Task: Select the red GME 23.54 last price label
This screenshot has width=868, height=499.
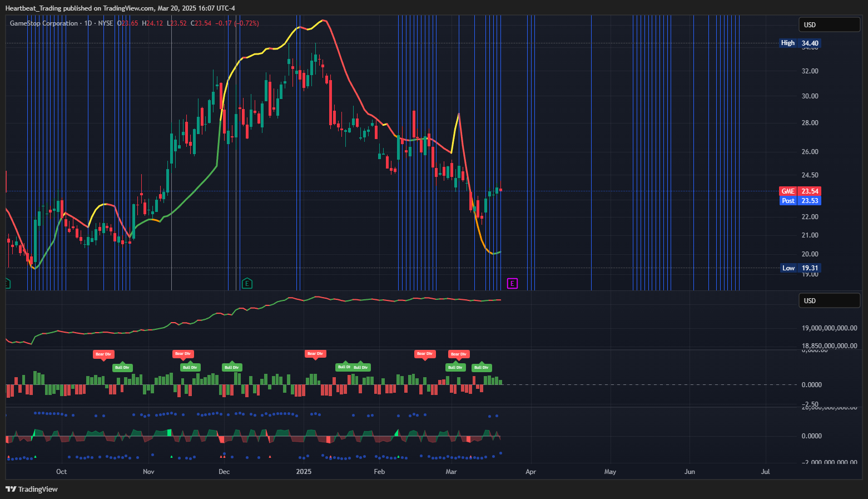Action: pyautogui.click(x=800, y=191)
